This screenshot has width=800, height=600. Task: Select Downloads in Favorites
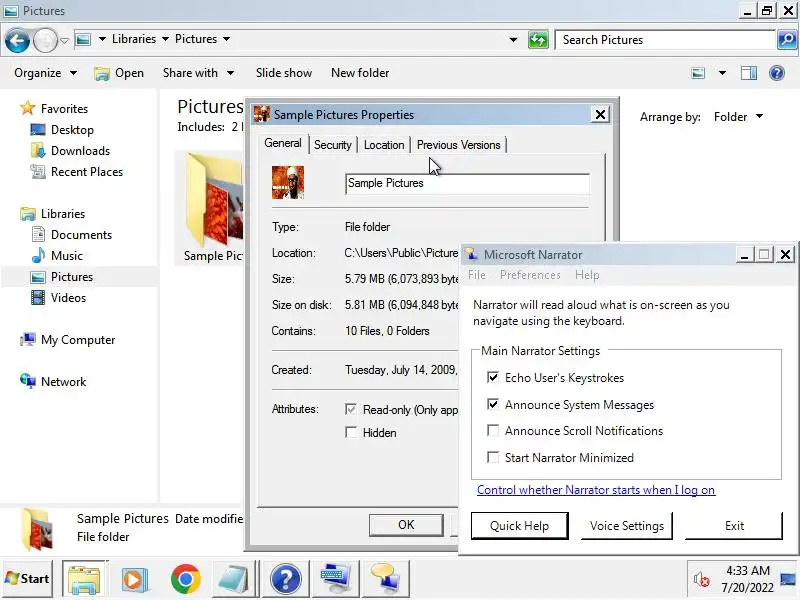point(80,151)
